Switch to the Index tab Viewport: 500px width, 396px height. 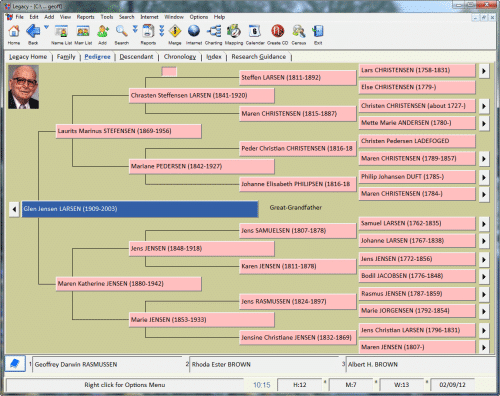pyautogui.click(x=214, y=57)
